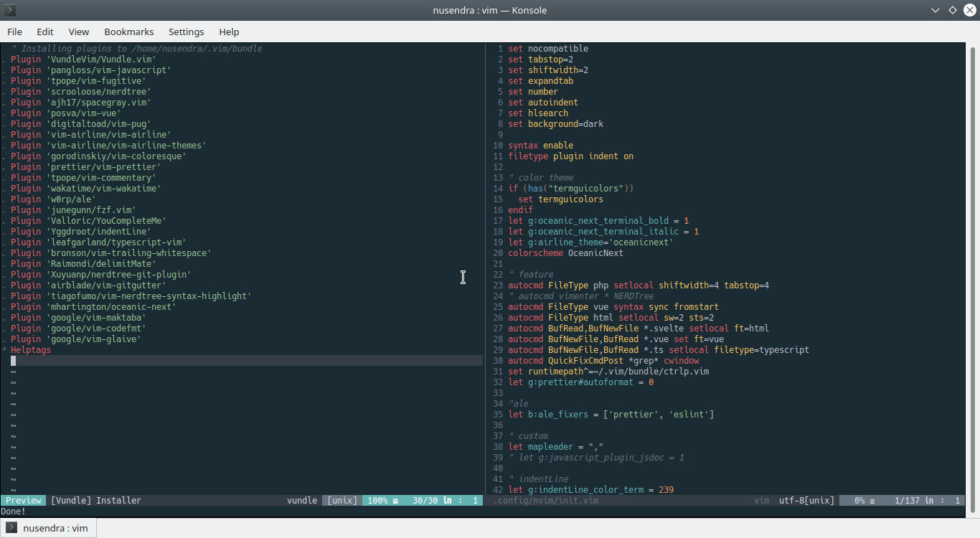Click the 'Installing plugins to' comment line
The image size is (980, 538).
point(136,49)
